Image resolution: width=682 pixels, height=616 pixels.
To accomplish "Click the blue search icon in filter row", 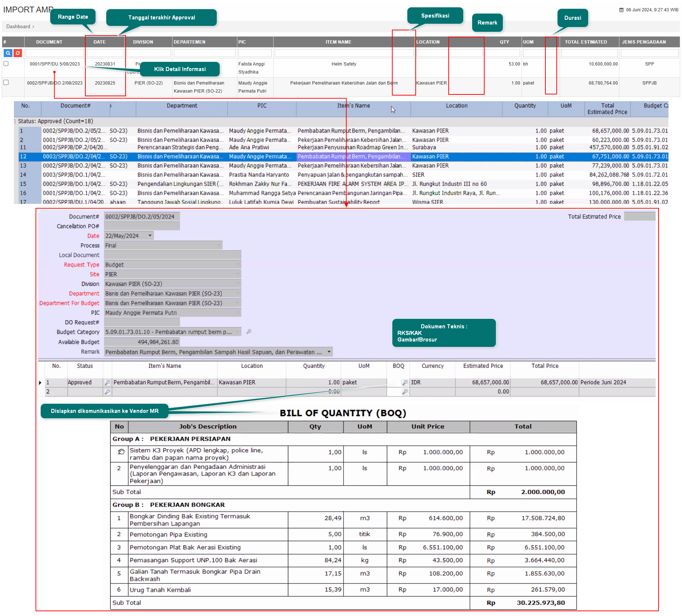I will (x=8, y=53).
